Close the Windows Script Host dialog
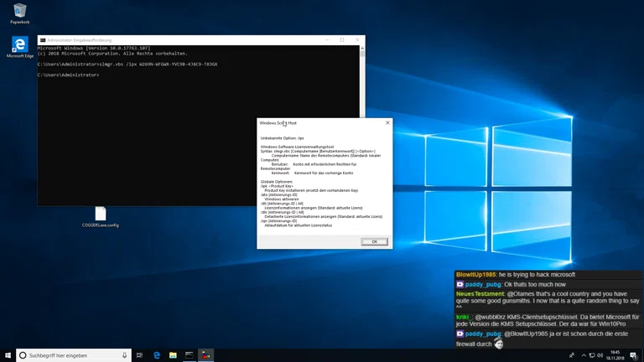Screen dimensions: 644x362 pos(387,123)
